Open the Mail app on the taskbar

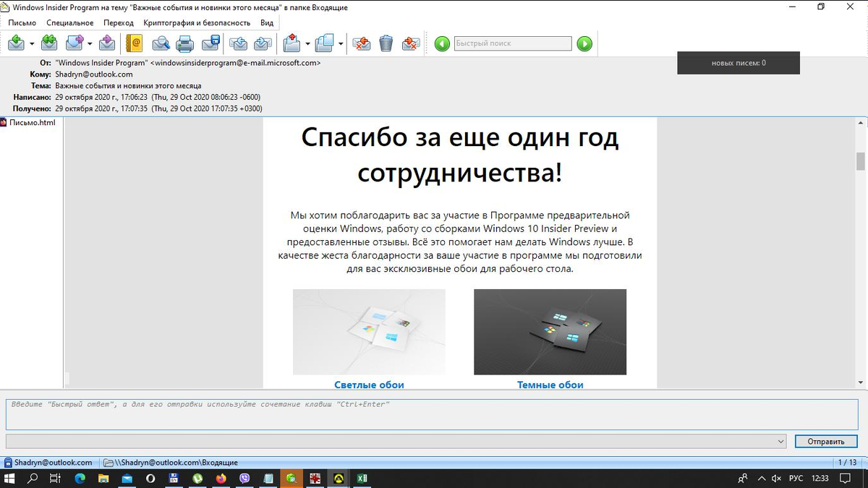tap(127, 479)
